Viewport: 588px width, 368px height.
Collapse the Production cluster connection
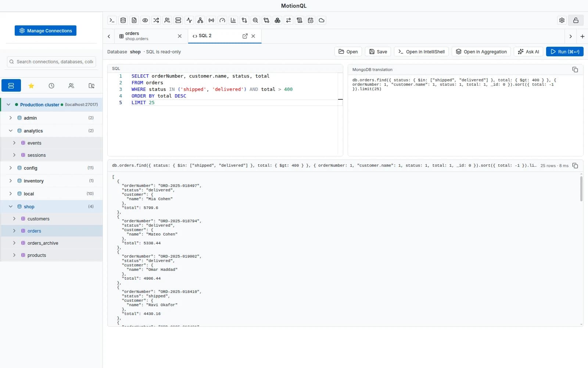coord(8,105)
